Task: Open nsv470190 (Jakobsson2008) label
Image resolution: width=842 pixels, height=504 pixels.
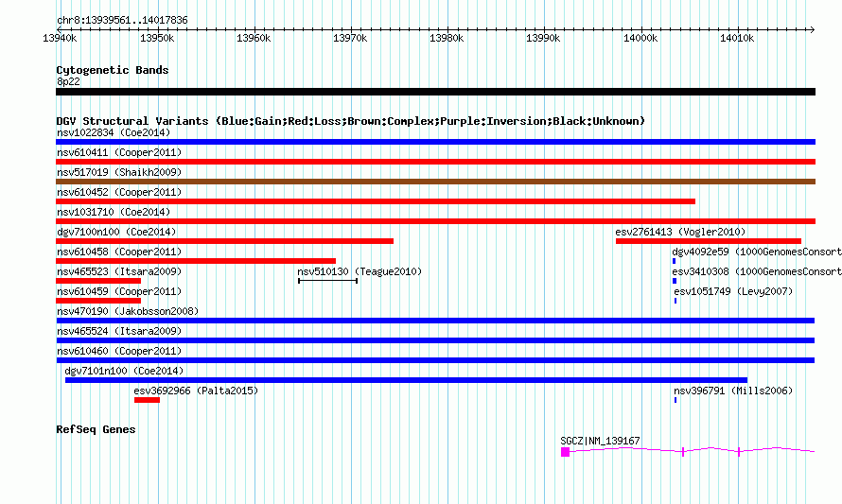Action: 128,311
